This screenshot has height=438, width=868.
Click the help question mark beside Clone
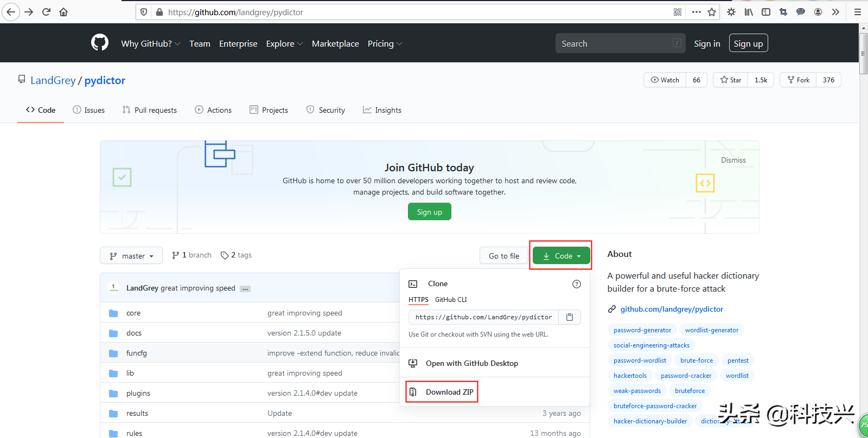coord(577,284)
